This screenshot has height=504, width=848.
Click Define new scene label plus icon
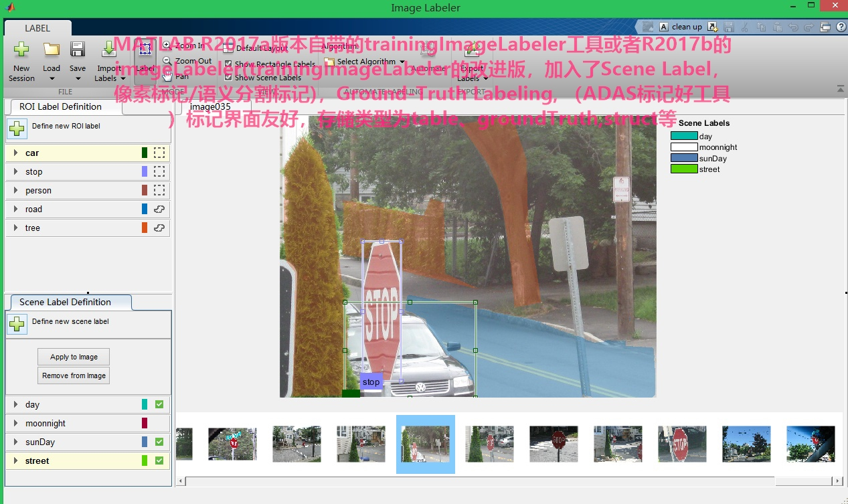[17, 324]
